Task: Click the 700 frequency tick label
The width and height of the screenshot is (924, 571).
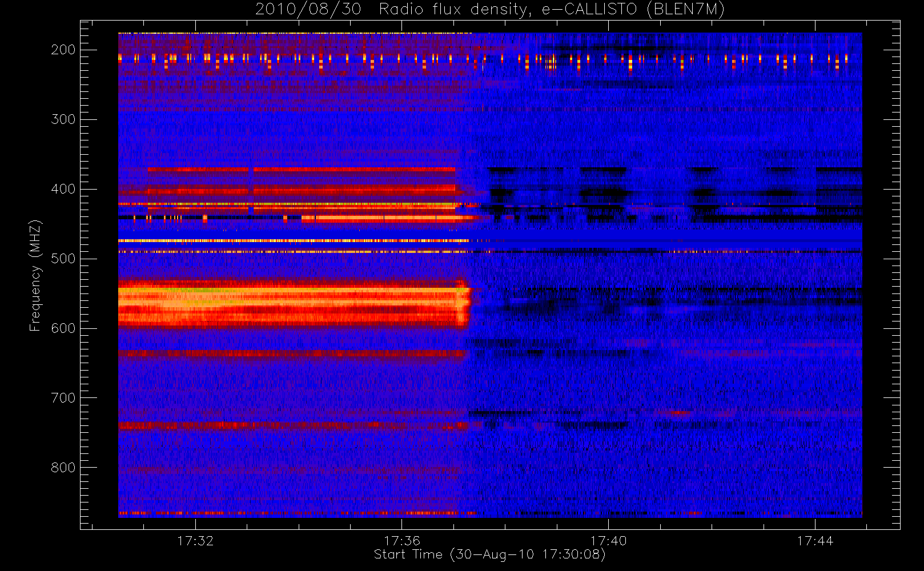Action: (63, 398)
